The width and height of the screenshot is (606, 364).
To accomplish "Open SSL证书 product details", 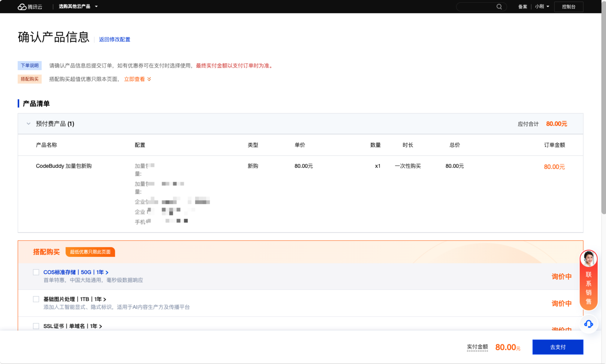I will [x=73, y=326].
